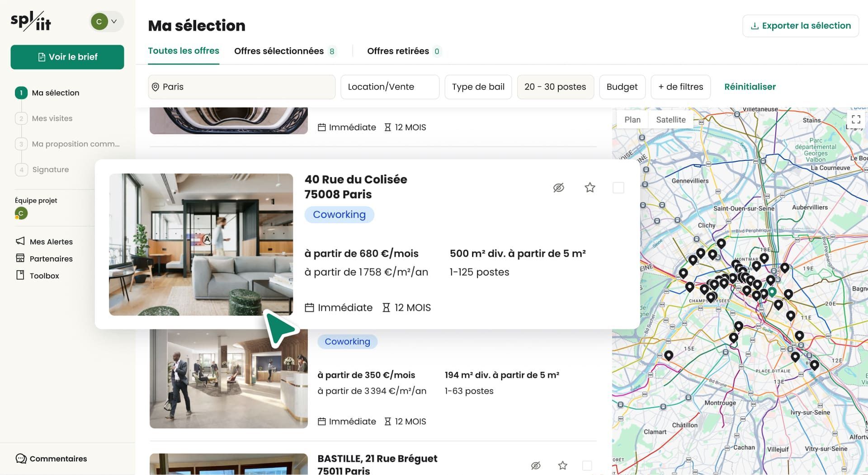Viewport: 868px width, 475px height.
Task: Open the Type de bail dropdown
Action: coord(478,87)
